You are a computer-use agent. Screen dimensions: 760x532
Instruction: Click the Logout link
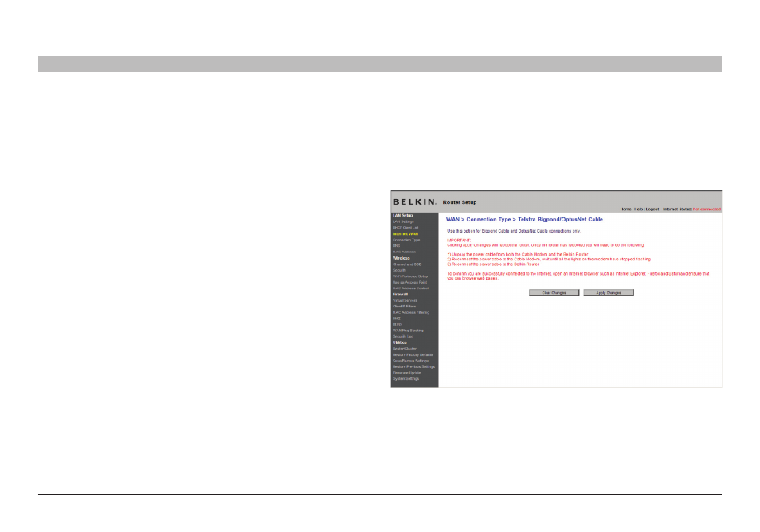pyautogui.click(x=652, y=209)
